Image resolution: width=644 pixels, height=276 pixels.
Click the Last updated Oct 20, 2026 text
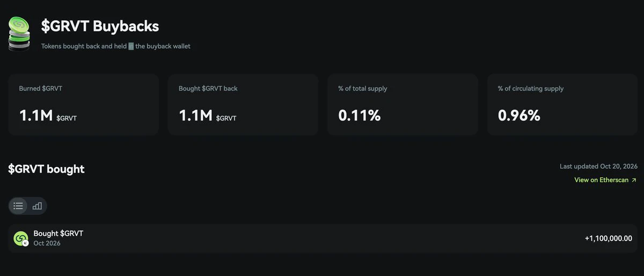click(598, 166)
